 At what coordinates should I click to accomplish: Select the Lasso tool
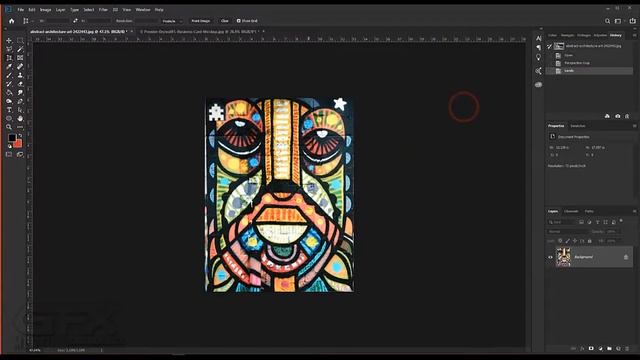point(9,49)
